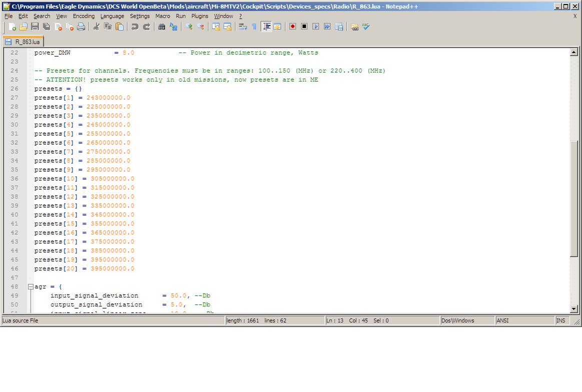Start macro recording with the red dot

coord(292,27)
